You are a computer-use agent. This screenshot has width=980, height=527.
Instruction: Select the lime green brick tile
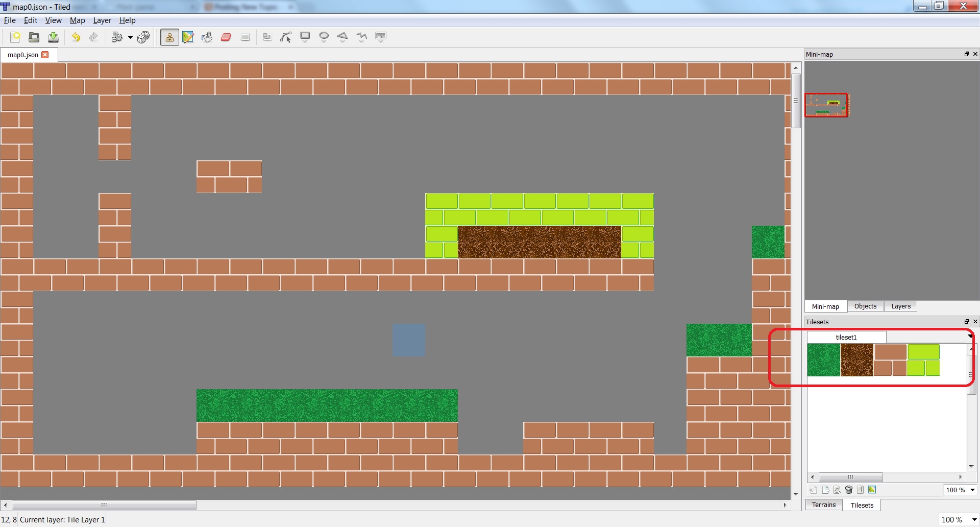[923, 360]
